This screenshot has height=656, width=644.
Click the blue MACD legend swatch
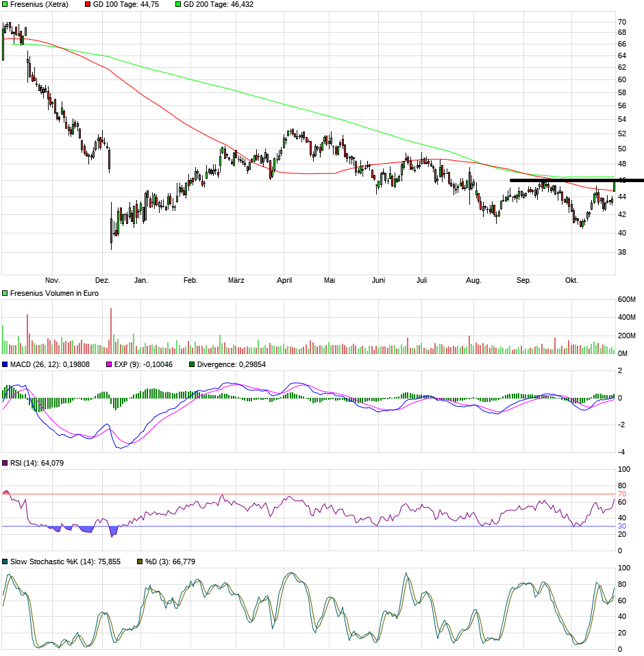point(5,364)
